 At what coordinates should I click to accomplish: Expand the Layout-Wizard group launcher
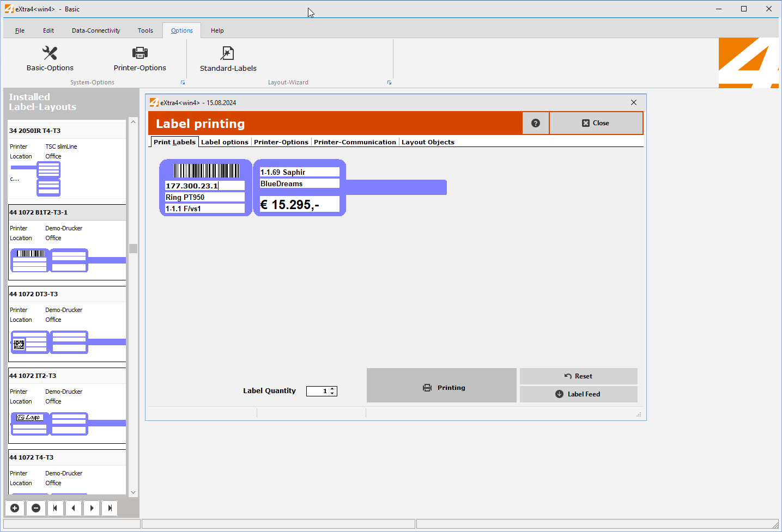click(x=389, y=83)
